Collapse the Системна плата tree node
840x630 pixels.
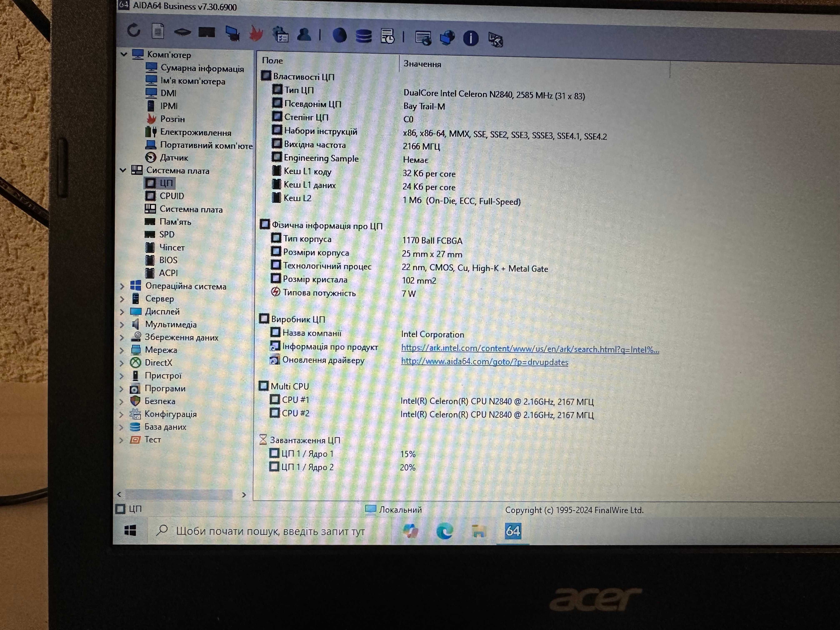coord(123,170)
